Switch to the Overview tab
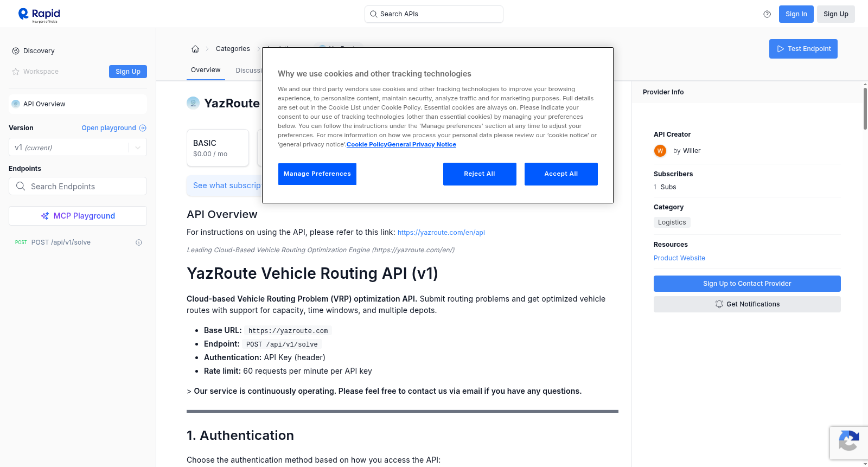This screenshot has height=467, width=868. tap(206, 70)
